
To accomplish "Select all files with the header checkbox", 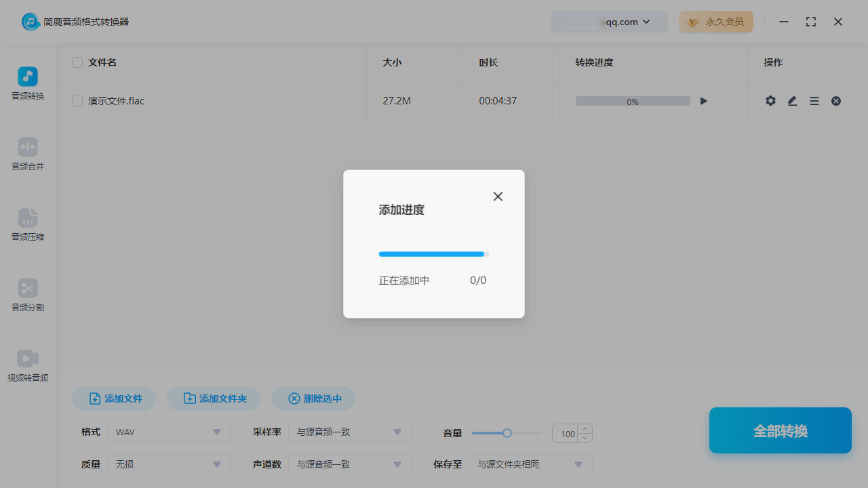I will pyautogui.click(x=77, y=62).
